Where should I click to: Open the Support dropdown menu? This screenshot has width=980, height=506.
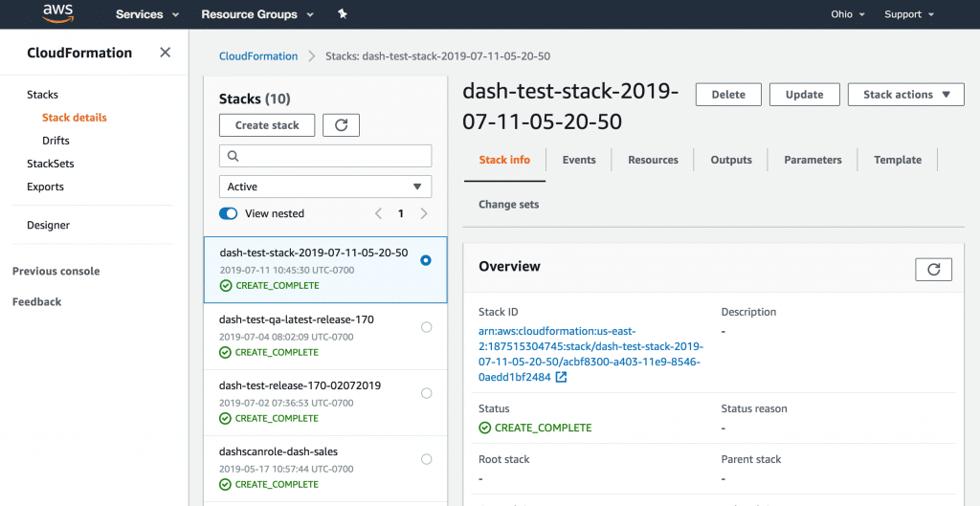click(909, 14)
